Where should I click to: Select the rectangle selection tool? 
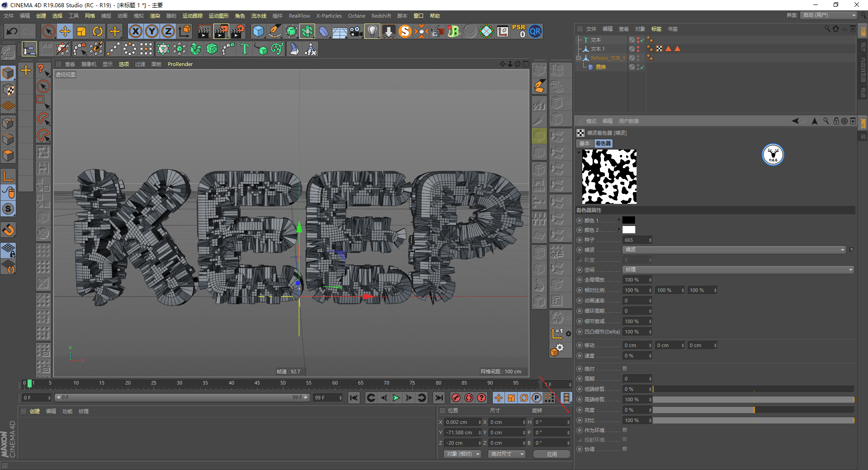tap(43, 102)
